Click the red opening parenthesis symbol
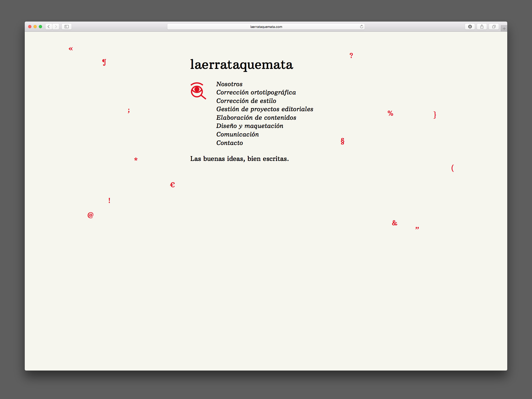Viewport: 532px width, 399px height. [x=452, y=168]
